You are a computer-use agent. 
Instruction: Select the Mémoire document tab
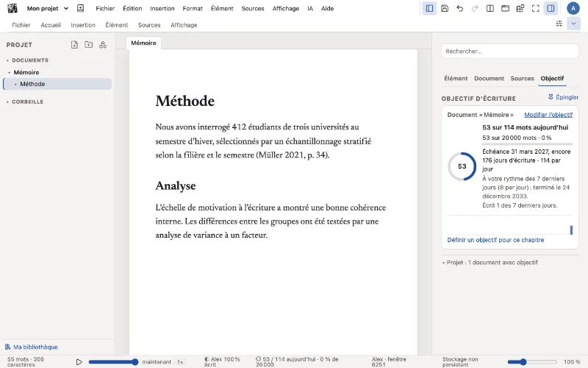[143, 43]
